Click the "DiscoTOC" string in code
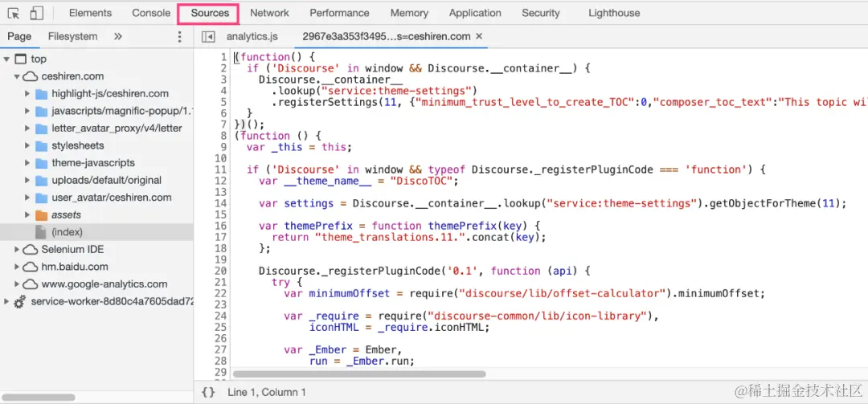This screenshot has height=404, width=868. [422, 181]
